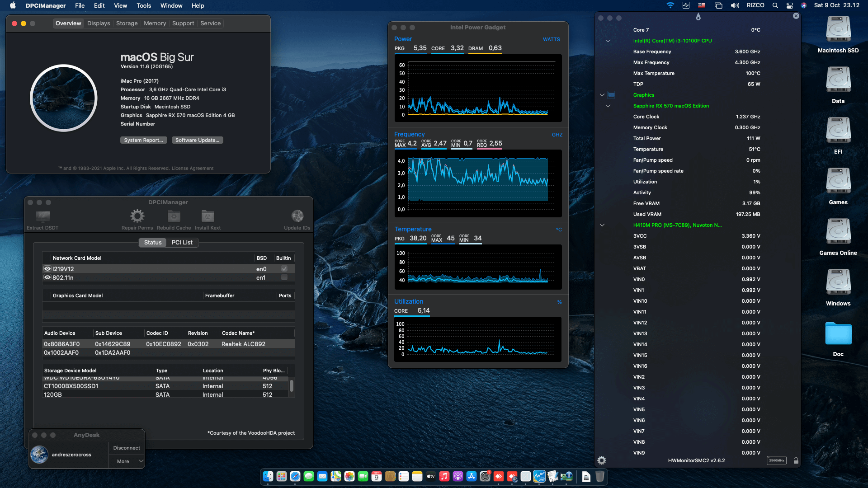
Task: Collapse the Graphics section in HWMonitorSMC2
Action: 602,95
